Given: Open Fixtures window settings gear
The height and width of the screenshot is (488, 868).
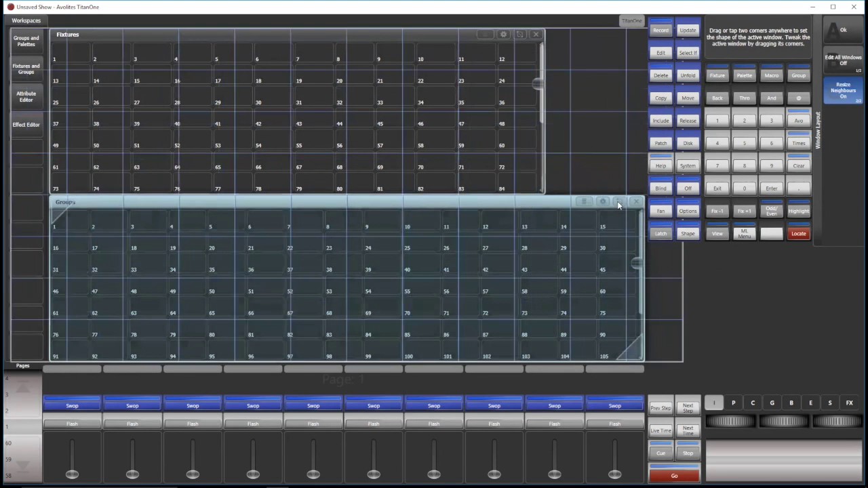Looking at the screenshot, I should click(503, 35).
